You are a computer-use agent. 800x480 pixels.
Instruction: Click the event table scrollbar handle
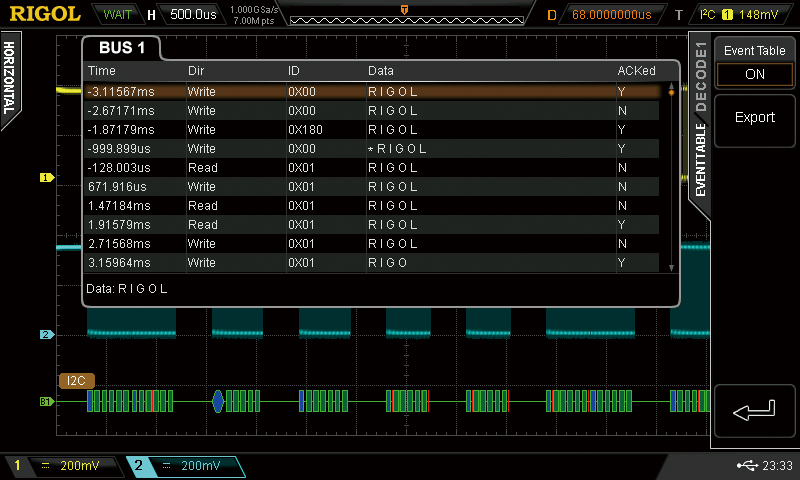[671, 92]
